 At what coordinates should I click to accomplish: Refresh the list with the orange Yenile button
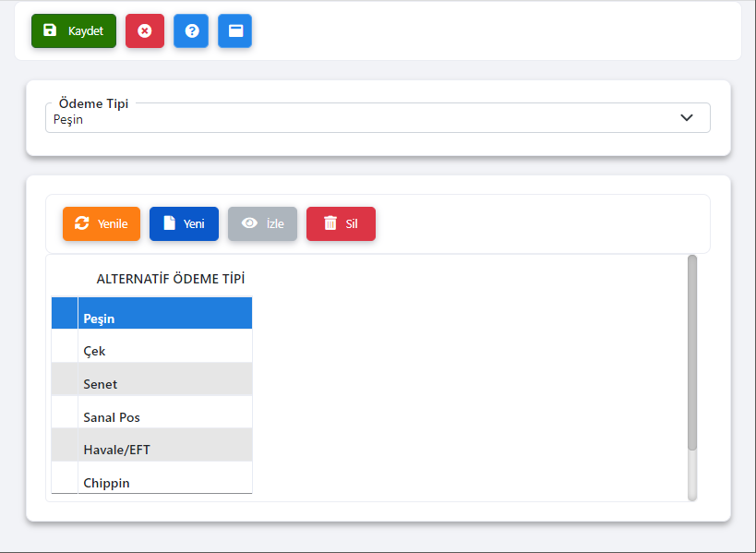102,223
